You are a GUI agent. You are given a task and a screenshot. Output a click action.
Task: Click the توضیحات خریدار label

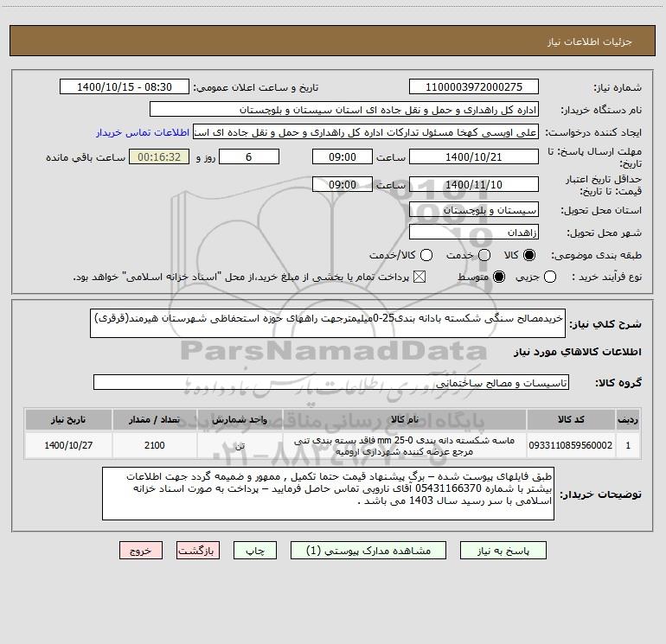[600, 494]
